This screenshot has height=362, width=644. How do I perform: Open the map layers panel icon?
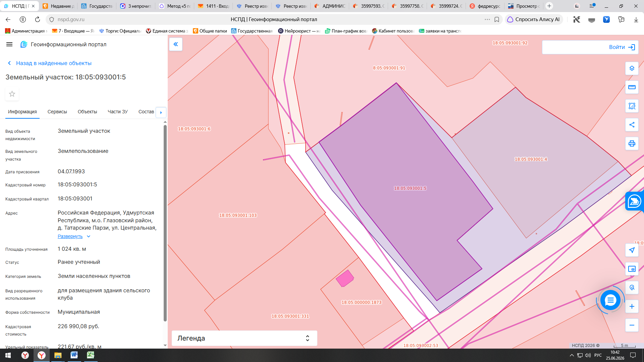pyautogui.click(x=632, y=68)
